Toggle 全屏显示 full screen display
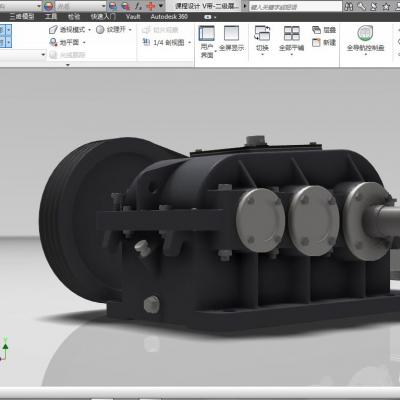The width and height of the screenshot is (400, 400). tap(231, 39)
